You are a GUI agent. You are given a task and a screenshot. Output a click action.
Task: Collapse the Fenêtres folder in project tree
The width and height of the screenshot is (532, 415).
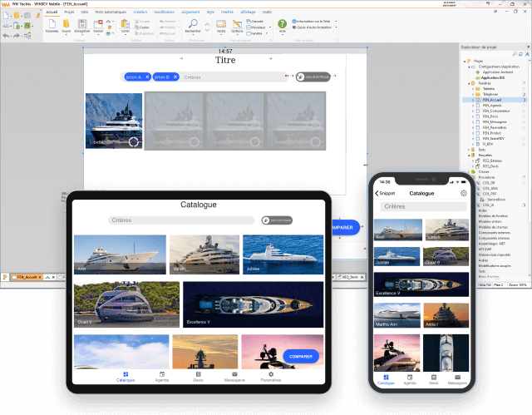[470, 83]
